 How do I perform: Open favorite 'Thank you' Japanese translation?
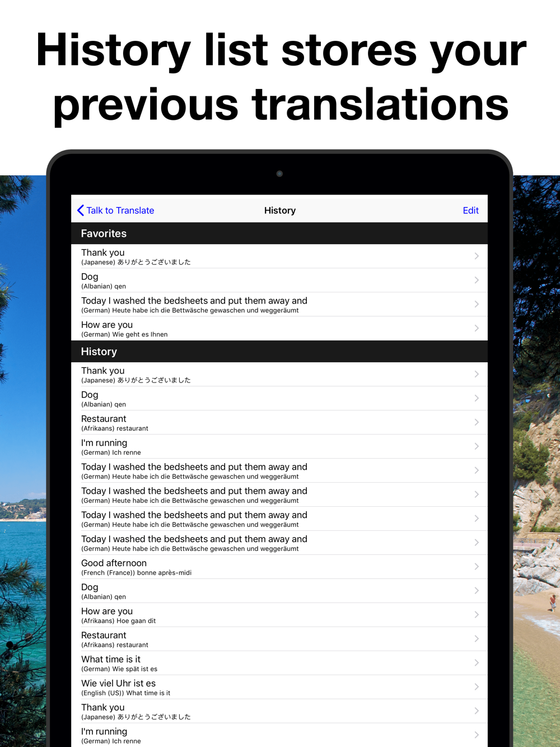pos(279,256)
